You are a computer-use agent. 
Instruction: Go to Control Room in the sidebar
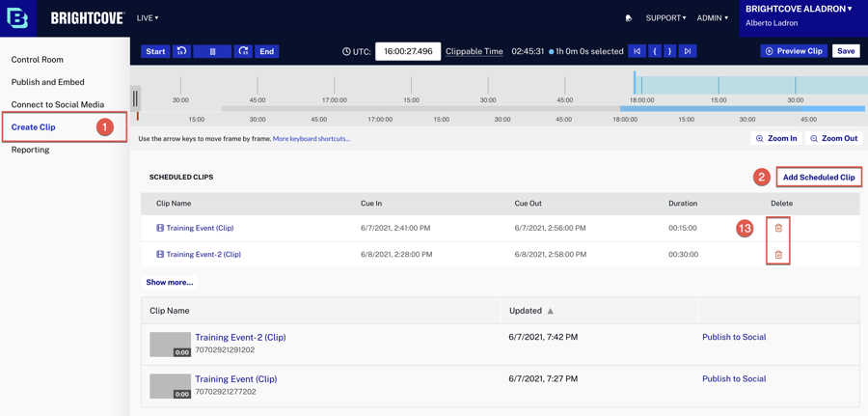38,60
